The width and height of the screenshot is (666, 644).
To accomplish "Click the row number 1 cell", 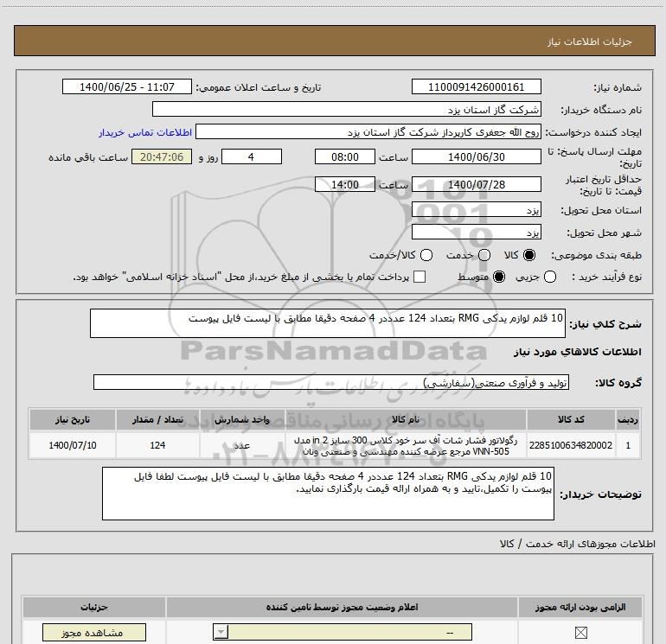I will pyautogui.click(x=628, y=445).
